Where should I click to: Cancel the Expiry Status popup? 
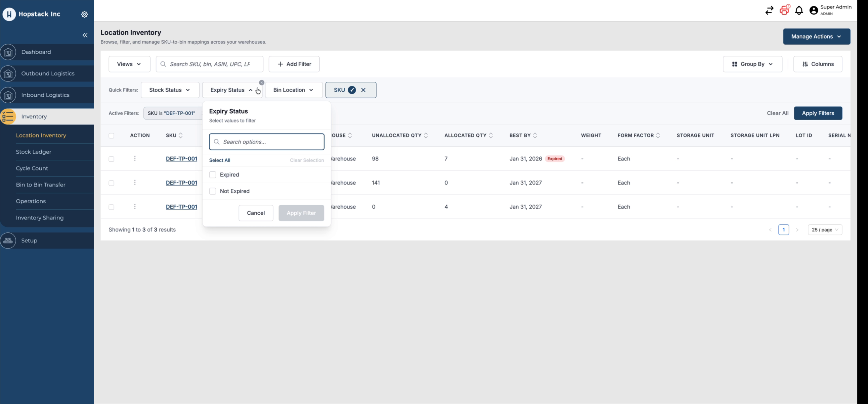[256, 213]
